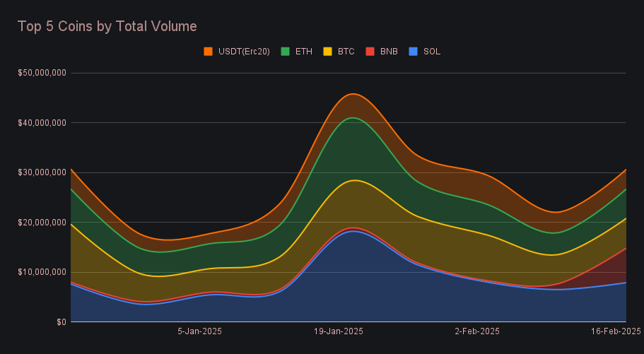Select the USDT(Erc20) legend label
This screenshot has width=644, height=354.
[245, 52]
